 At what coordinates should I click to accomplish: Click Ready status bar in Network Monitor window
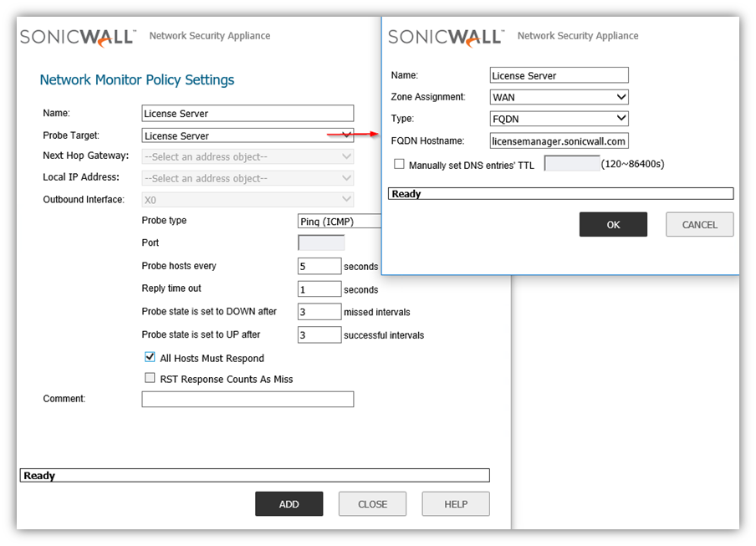pos(254,476)
